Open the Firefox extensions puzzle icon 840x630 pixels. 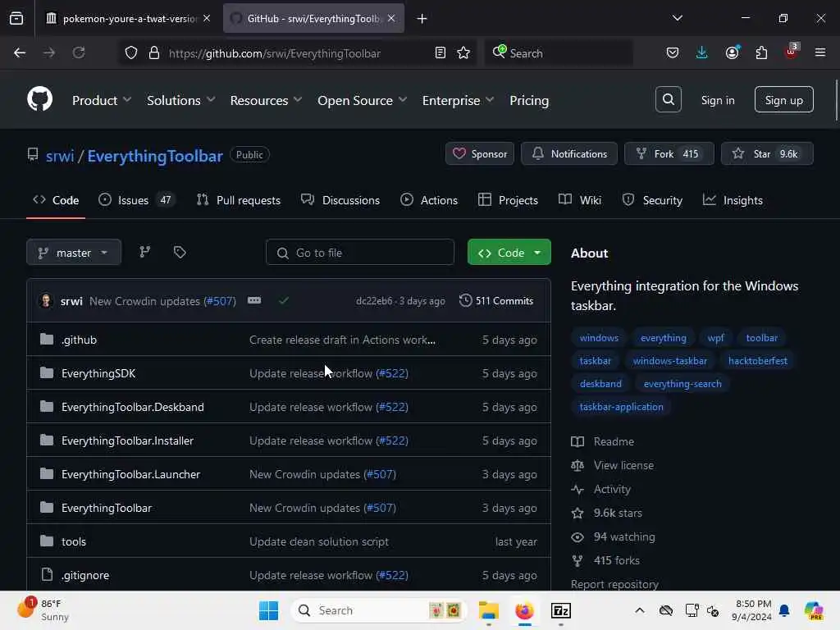(761, 53)
